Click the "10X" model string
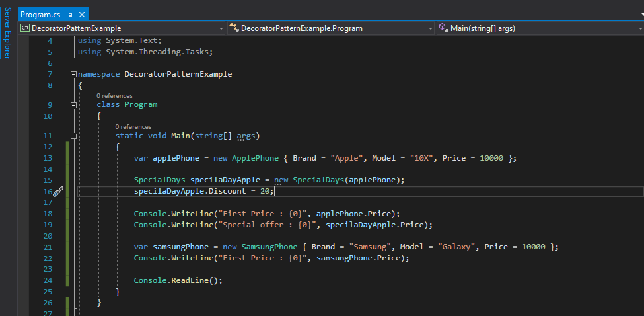This screenshot has height=316, width=644. pos(421,158)
